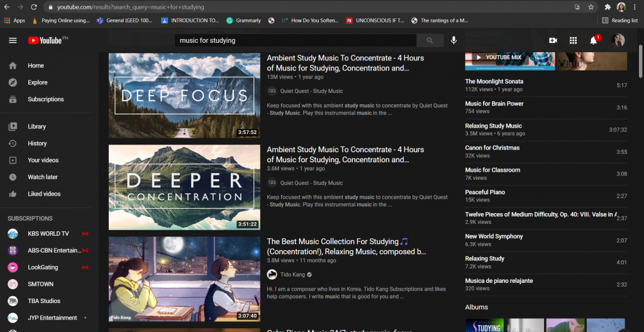Open the STUDYING album thumbnail

484,325
